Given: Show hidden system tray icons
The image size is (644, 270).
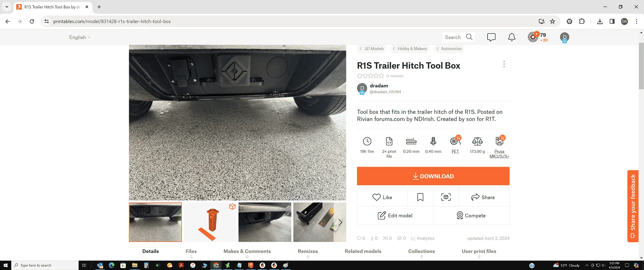Looking at the screenshot, I should 587,265.
